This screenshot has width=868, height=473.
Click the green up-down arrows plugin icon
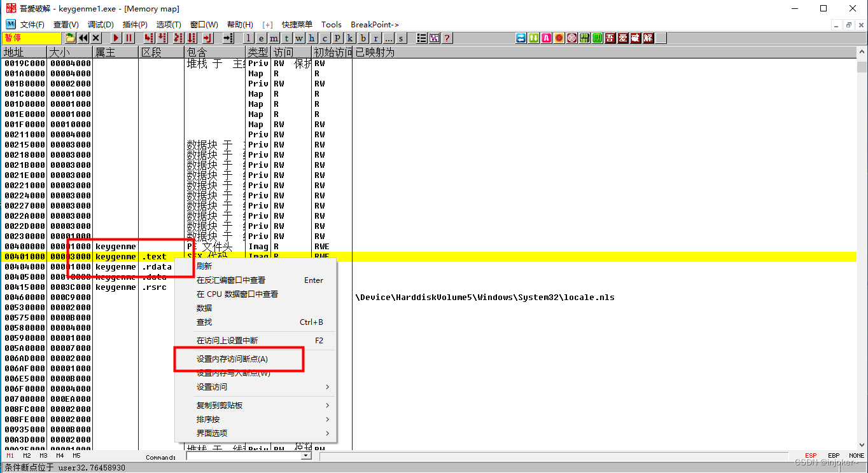533,38
